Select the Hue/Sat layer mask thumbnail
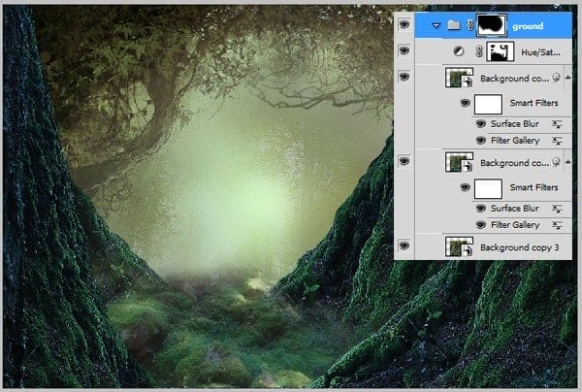The image size is (582, 392). coord(500,51)
